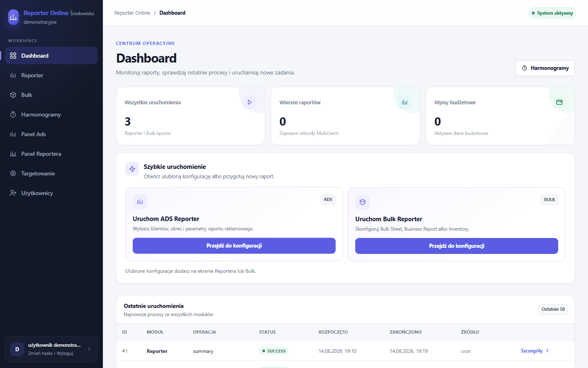This screenshot has width=588, height=368.
Task: Click the ŹRÓDŁO column header
Action: 470,332
